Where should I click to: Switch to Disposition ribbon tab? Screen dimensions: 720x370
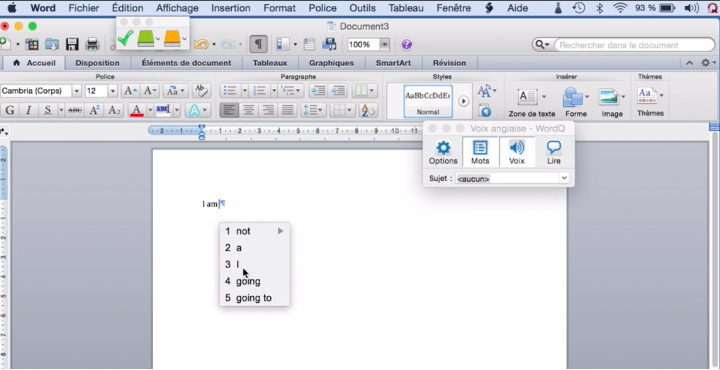[x=97, y=63]
